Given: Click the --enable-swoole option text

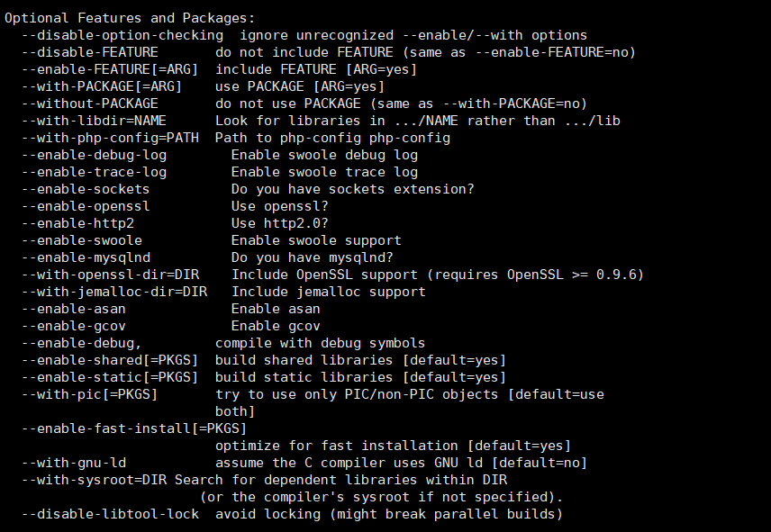Looking at the screenshot, I should 82,240.
